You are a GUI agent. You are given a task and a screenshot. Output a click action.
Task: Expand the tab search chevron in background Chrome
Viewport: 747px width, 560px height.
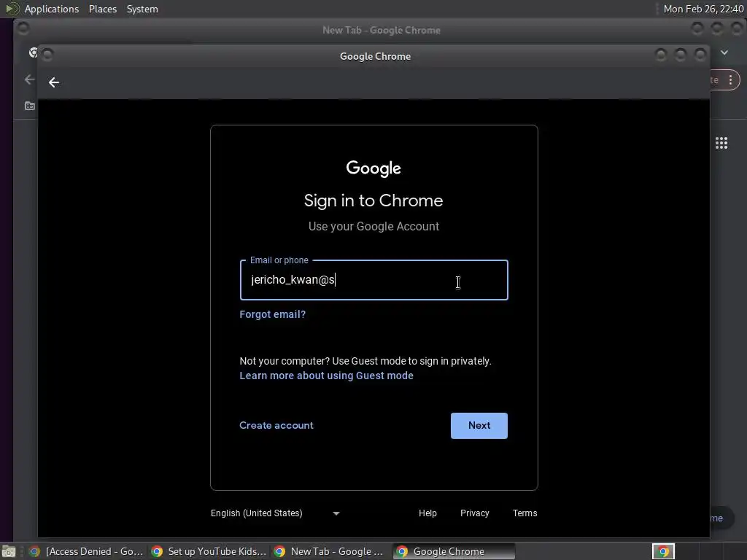pyautogui.click(x=724, y=52)
